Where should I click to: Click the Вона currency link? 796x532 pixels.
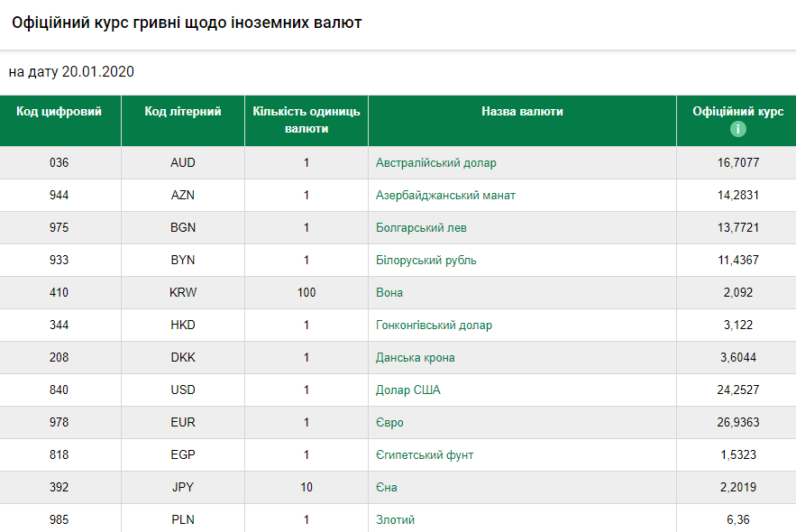pos(389,293)
